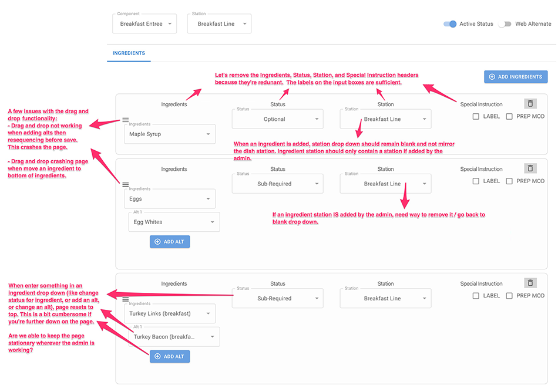Viewport: 558px width, 392px height.
Task: Click trash icon on Eggs card
Action: pos(530,168)
